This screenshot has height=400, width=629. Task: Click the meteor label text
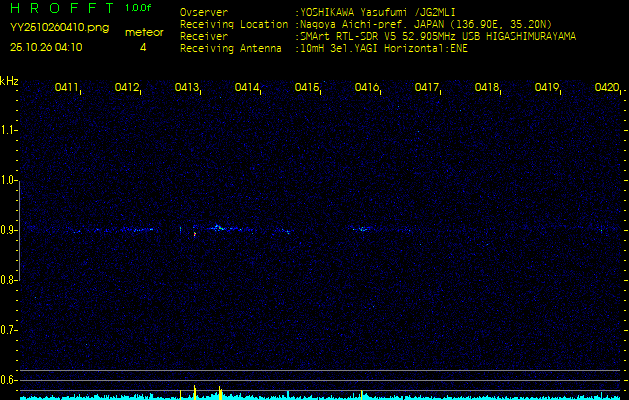pos(143,33)
